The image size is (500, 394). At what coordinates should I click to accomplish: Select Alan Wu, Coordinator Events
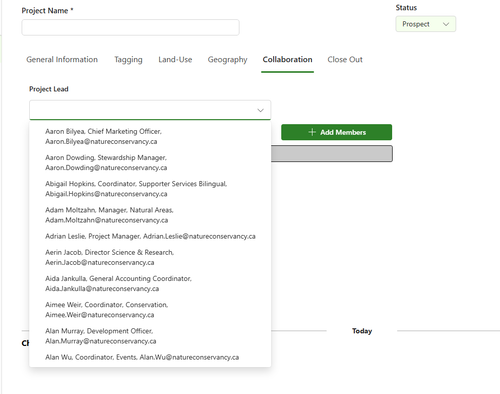point(150,357)
